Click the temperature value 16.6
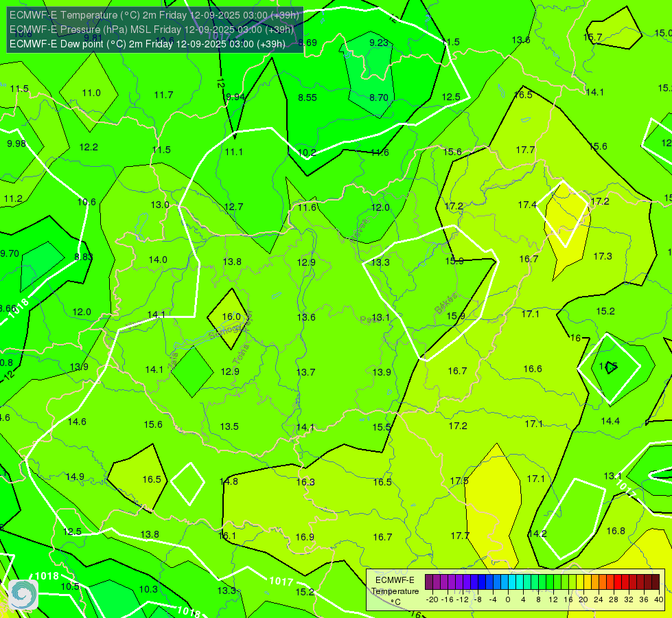672x618 pixels. [532, 369]
